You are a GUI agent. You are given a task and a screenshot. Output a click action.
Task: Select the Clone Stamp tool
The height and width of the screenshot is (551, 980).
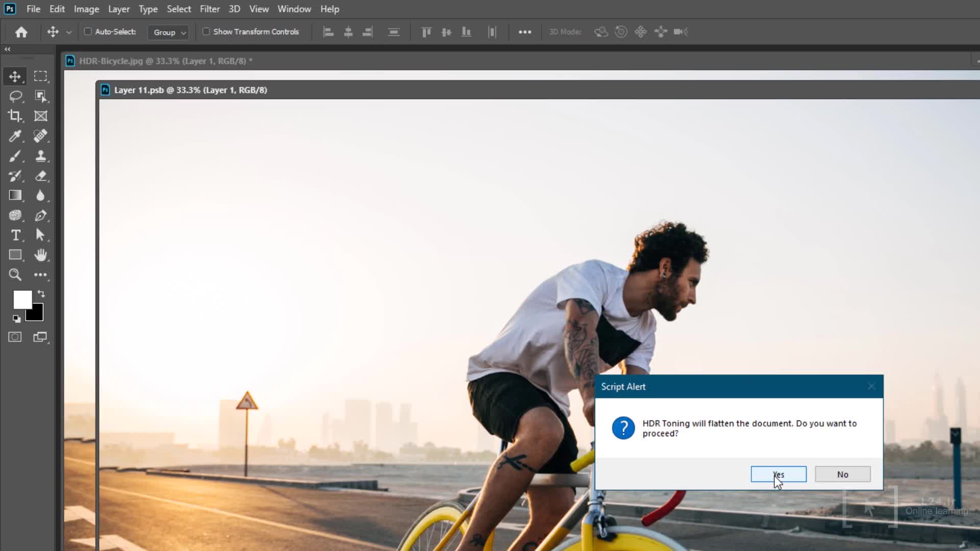[x=41, y=156]
